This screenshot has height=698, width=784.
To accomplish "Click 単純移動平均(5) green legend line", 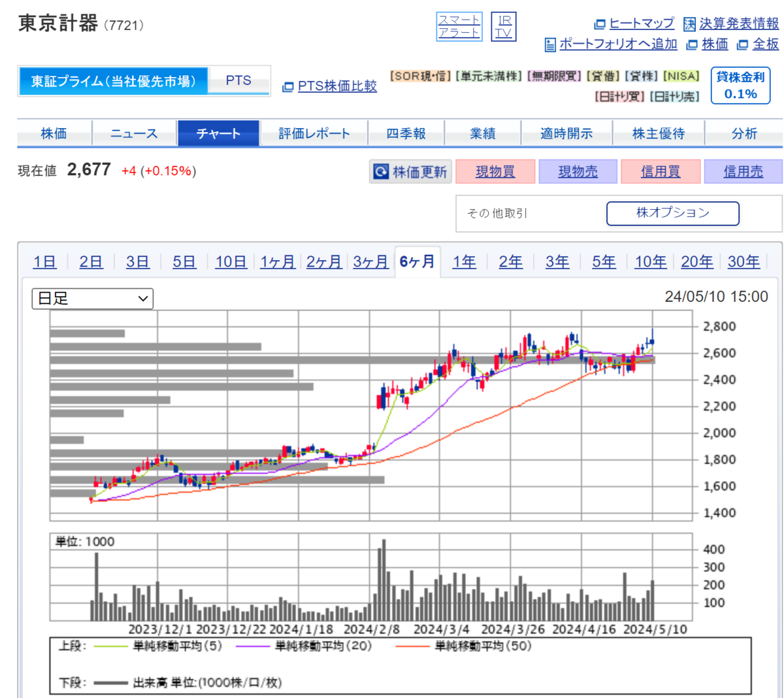I will pyautogui.click(x=110, y=646).
